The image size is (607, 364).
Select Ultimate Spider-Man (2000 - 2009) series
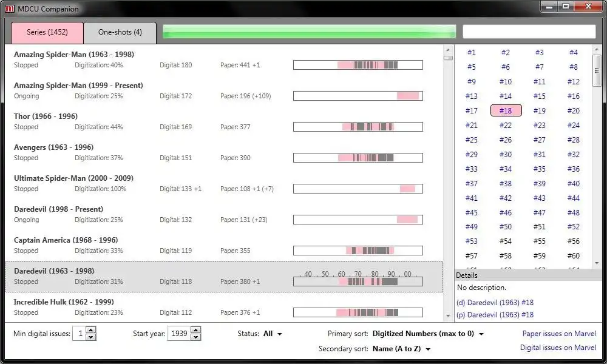click(x=224, y=184)
